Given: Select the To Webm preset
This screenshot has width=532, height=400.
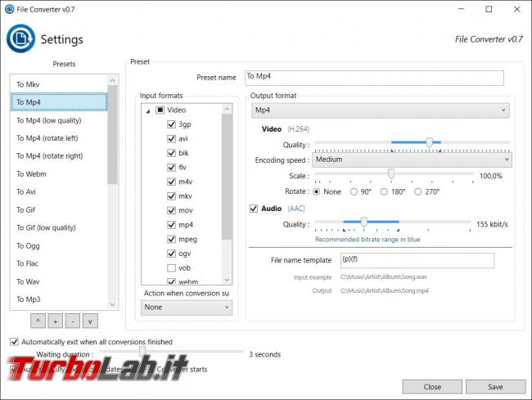Looking at the screenshot, I should tap(59, 174).
